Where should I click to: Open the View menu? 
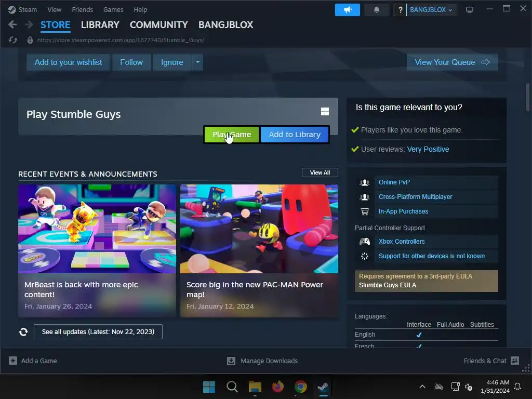[x=54, y=10]
